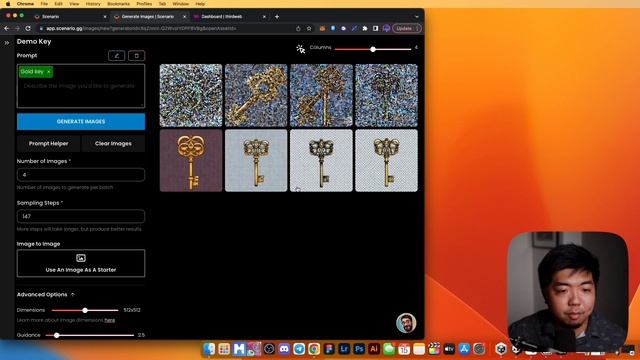The image size is (640, 360).
Task: Click the address bar URL
Action: click(141, 29)
